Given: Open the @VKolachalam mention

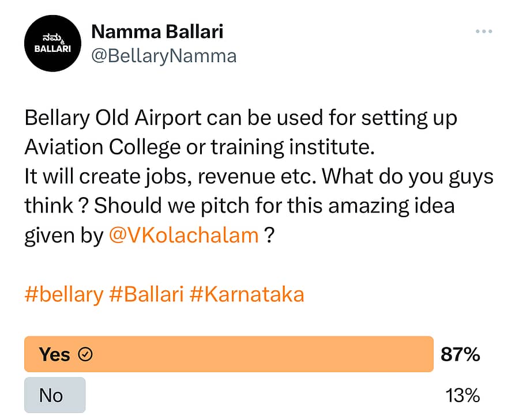Looking at the screenshot, I should [x=183, y=236].
